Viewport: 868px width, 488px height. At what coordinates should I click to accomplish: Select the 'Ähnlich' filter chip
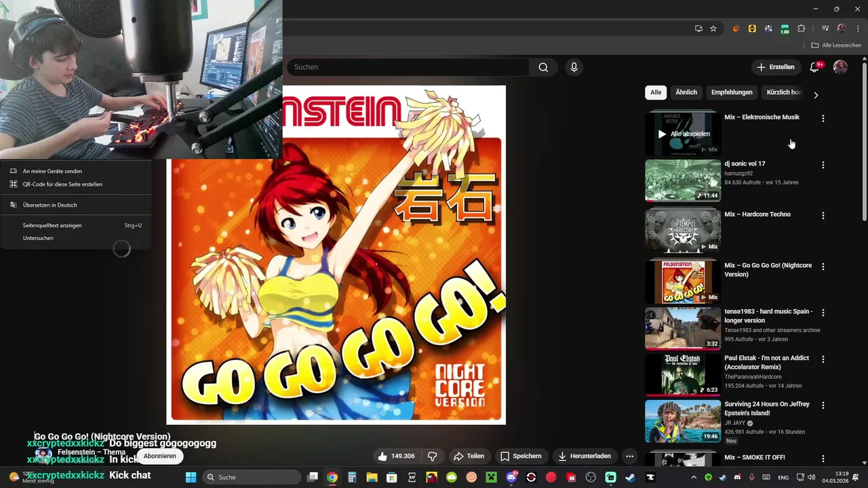pos(686,92)
